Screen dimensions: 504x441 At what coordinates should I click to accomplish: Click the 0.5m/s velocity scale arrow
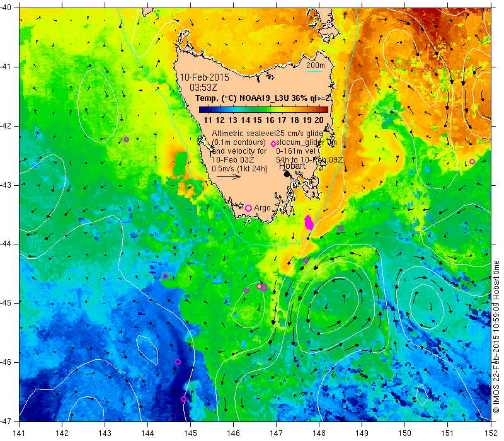229,176
